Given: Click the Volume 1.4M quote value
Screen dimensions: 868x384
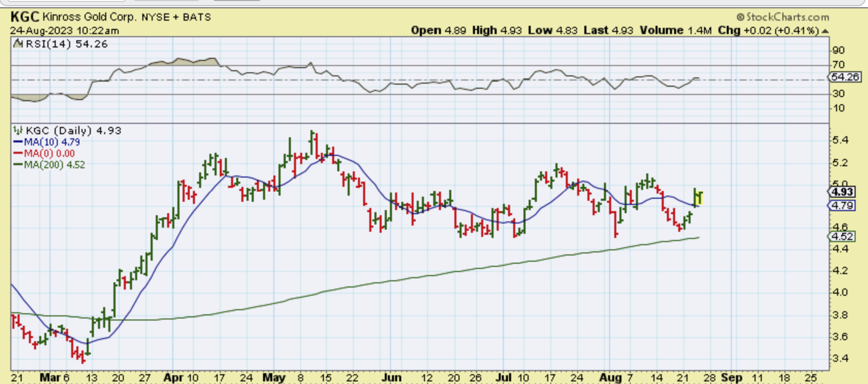Looking at the screenshot, I should tap(676, 30).
